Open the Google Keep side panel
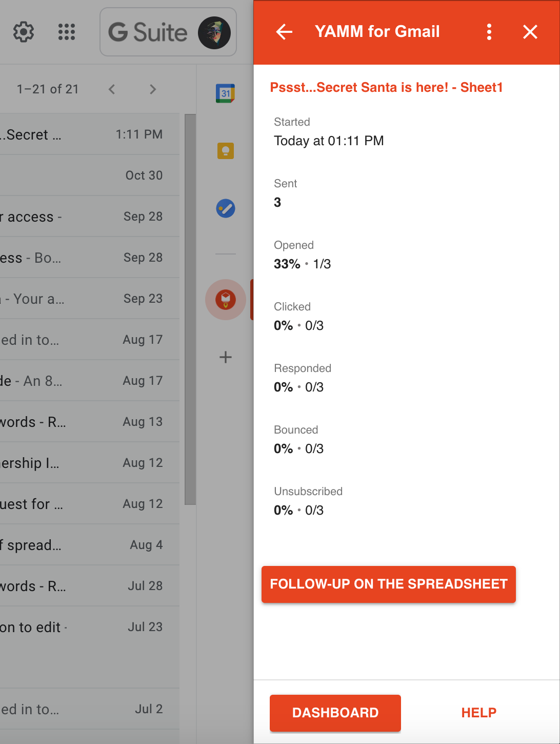This screenshot has width=560, height=744. tap(226, 151)
